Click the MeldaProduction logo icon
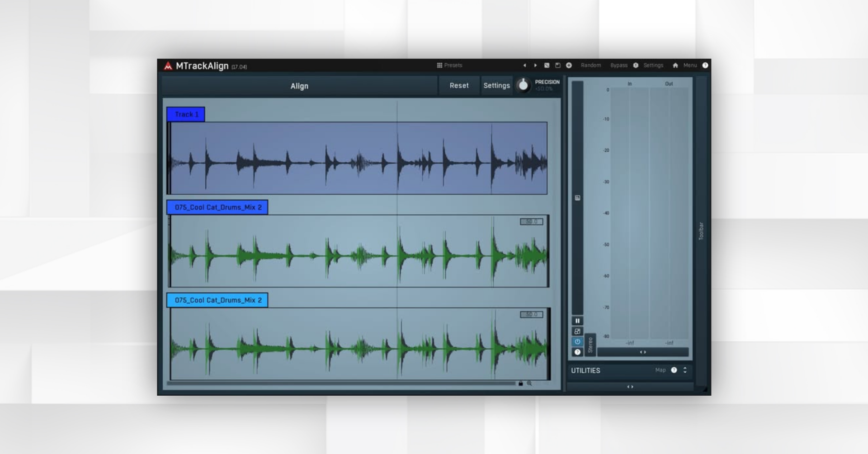 pyautogui.click(x=168, y=66)
